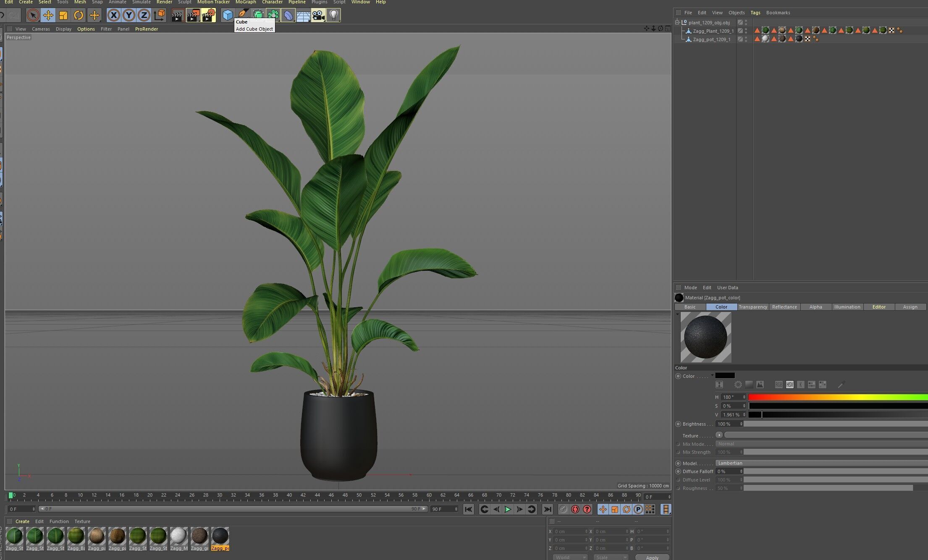Screen dimensions: 928x560
Task: Add a Light object
Action: point(333,16)
